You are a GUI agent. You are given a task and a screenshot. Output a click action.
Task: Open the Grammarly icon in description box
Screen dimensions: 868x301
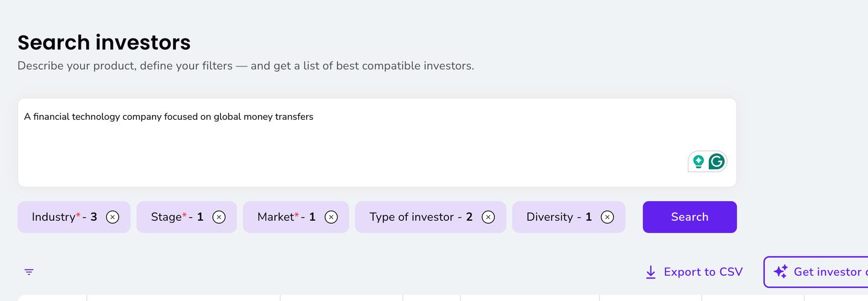pos(716,161)
